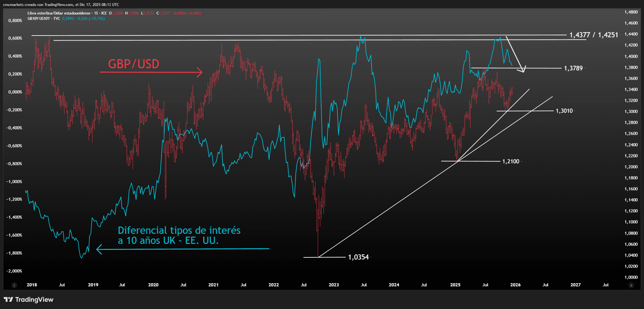644x309 pixels.
Task: Click the 1,4000 value on the price scale
Action: (632, 56)
